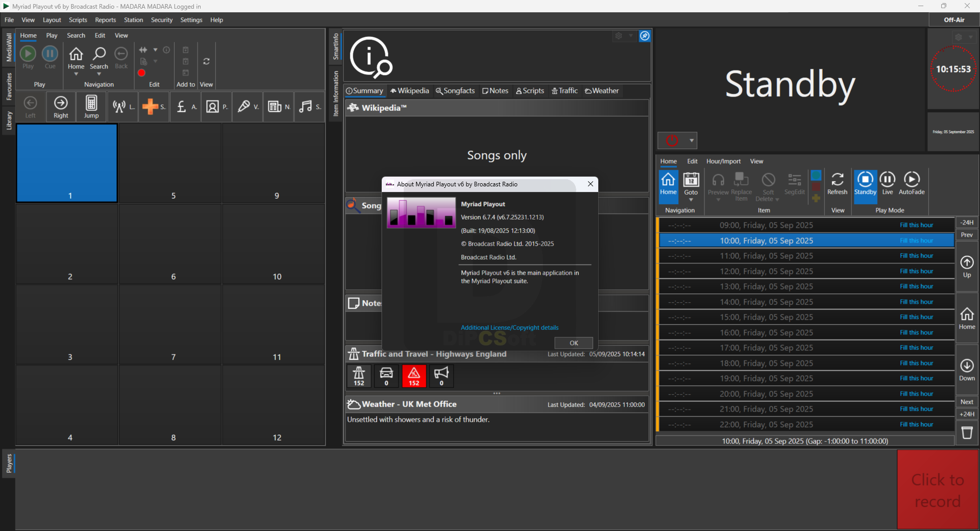Select the radio antenna L. page icon
Screen dimensions: 980x531
(x=123, y=107)
